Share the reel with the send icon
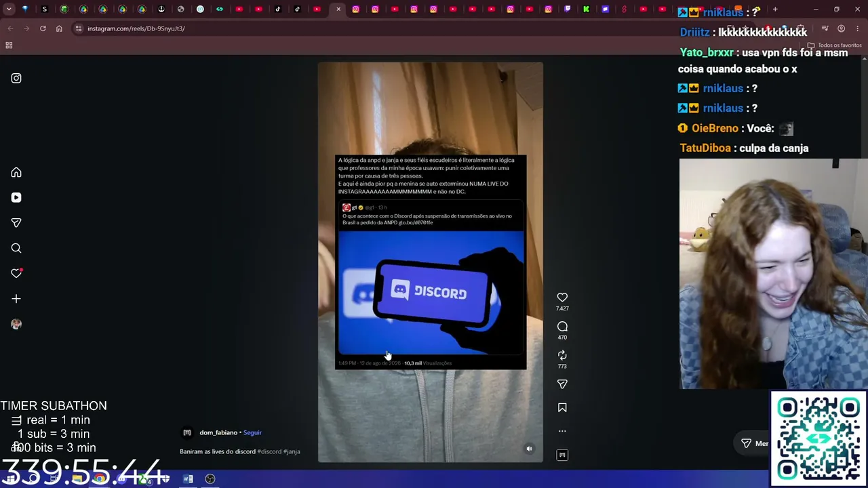 click(x=562, y=384)
